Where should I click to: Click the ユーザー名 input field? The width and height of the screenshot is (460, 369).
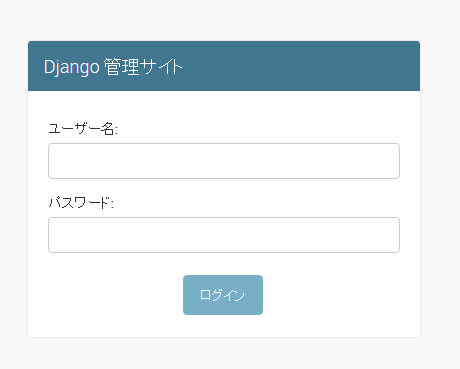tap(224, 161)
